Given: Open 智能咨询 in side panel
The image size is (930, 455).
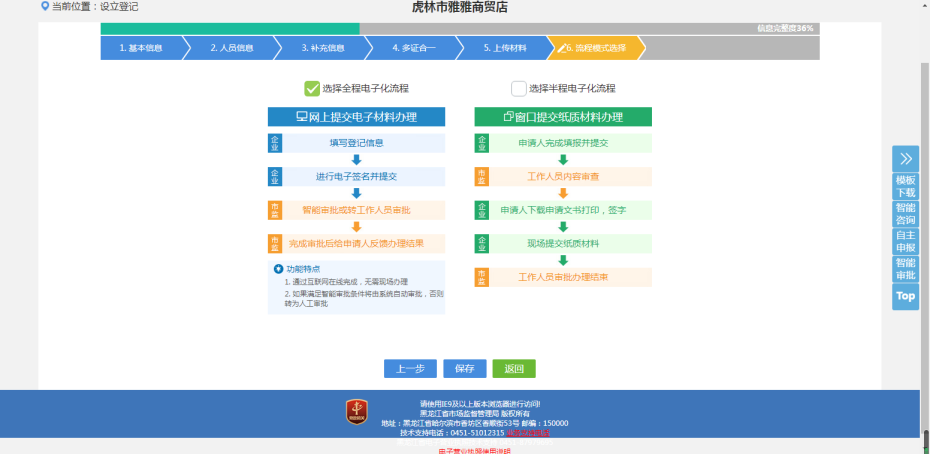Looking at the screenshot, I should click(905, 214).
